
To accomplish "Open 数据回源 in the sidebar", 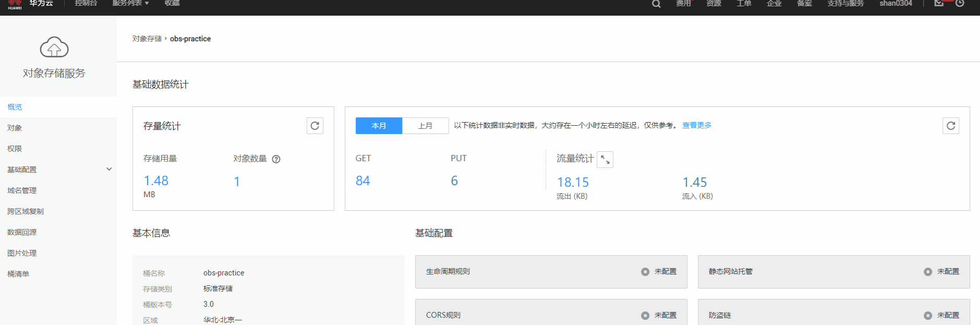I will (x=58, y=232).
